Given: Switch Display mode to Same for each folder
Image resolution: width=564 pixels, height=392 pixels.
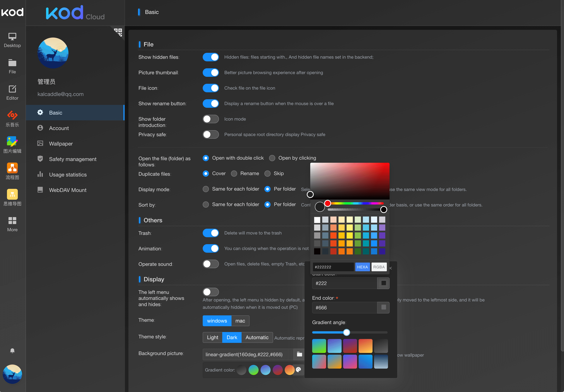Looking at the screenshot, I should [206, 189].
